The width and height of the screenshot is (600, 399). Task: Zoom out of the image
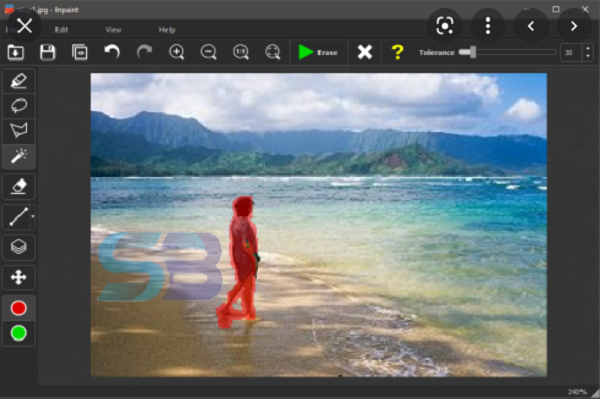click(209, 52)
